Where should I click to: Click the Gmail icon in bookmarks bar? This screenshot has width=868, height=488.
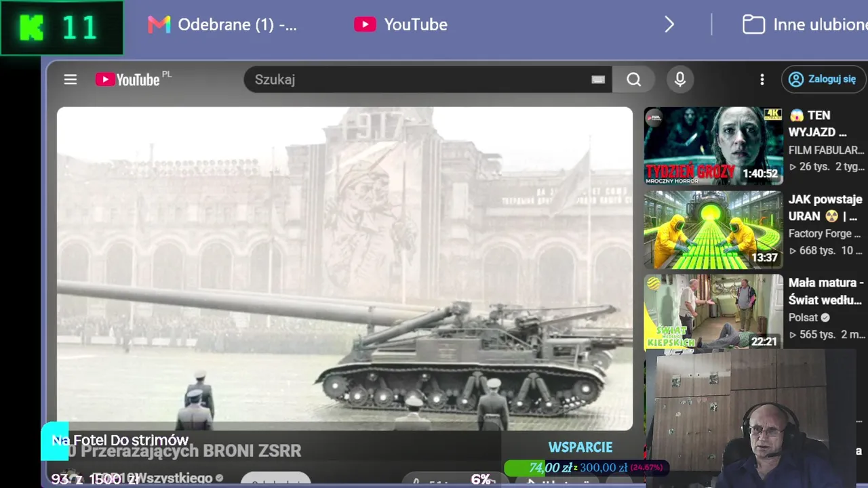pyautogui.click(x=159, y=25)
